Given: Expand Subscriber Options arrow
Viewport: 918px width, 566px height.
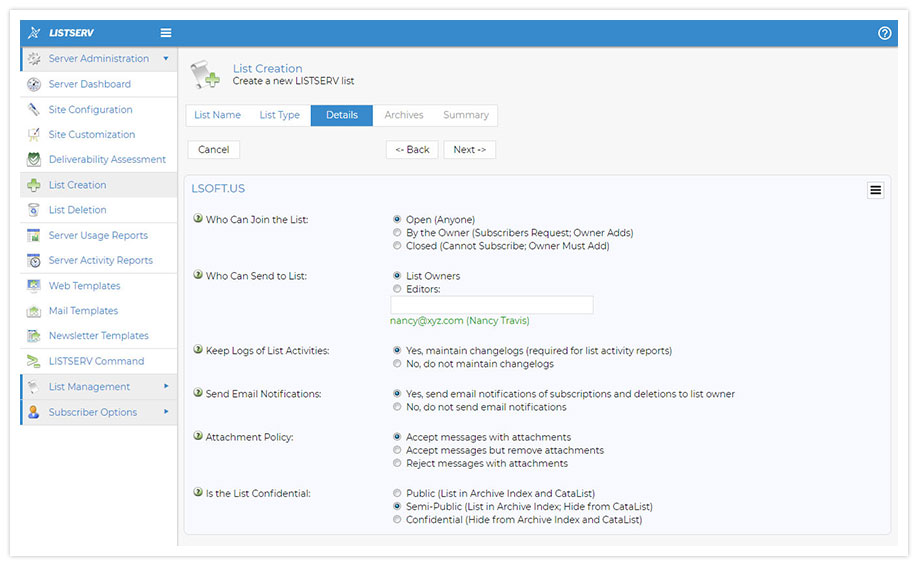Looking at the screenshot, I should (166, 412).
